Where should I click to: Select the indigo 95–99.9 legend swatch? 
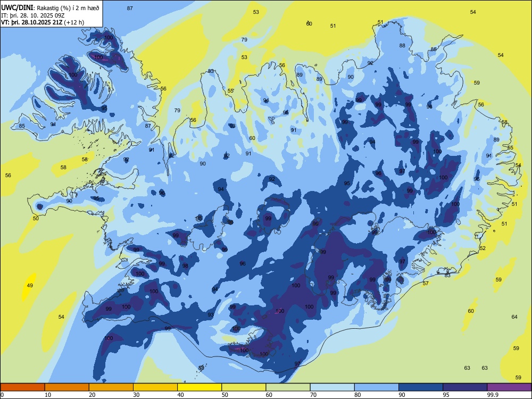click(465, 387)
